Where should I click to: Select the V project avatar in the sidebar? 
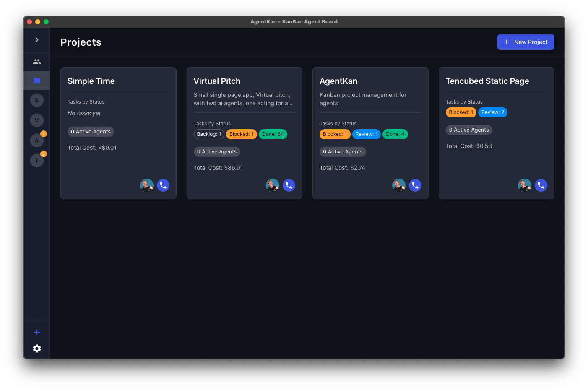(x=36, y=120)
